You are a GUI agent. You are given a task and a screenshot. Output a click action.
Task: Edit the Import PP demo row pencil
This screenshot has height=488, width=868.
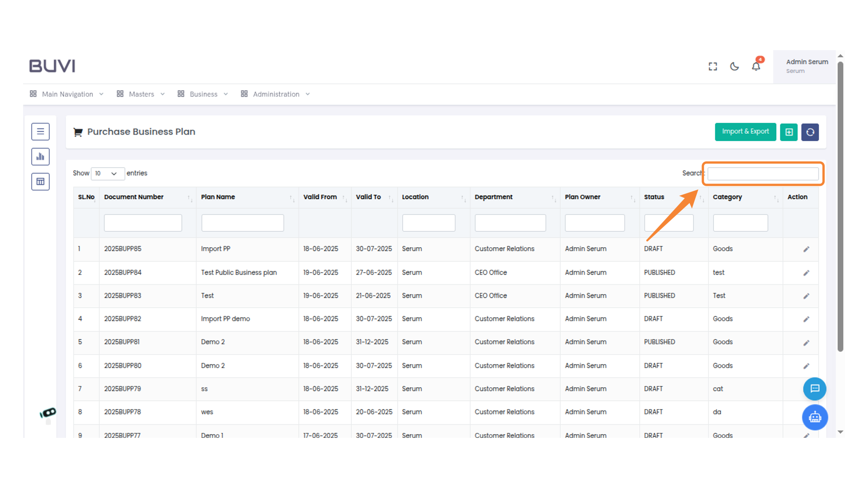pyautogui.click(x=806, y=319)
